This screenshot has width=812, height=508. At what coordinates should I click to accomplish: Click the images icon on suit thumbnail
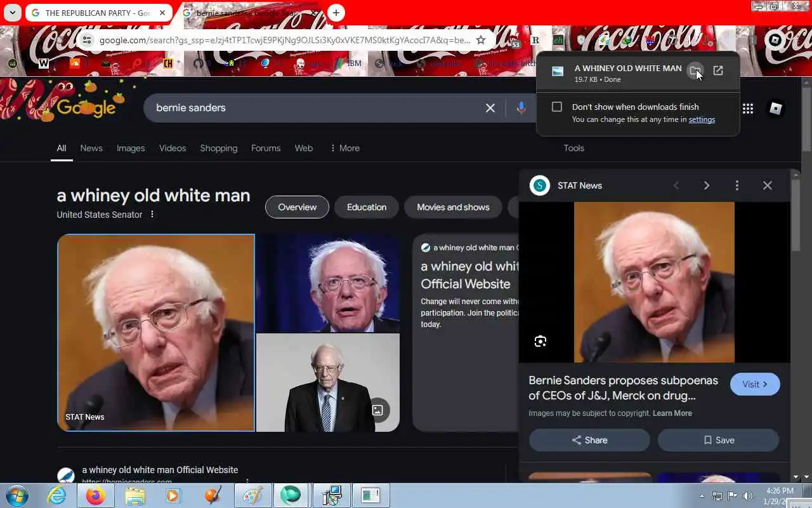pyautogui.click(x=377, y=410)
